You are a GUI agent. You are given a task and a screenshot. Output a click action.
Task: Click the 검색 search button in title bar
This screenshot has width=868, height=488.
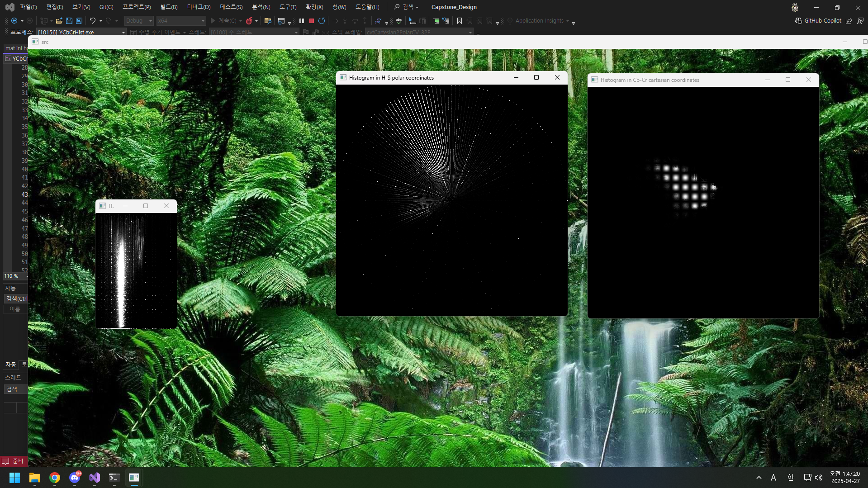[406, 7]
